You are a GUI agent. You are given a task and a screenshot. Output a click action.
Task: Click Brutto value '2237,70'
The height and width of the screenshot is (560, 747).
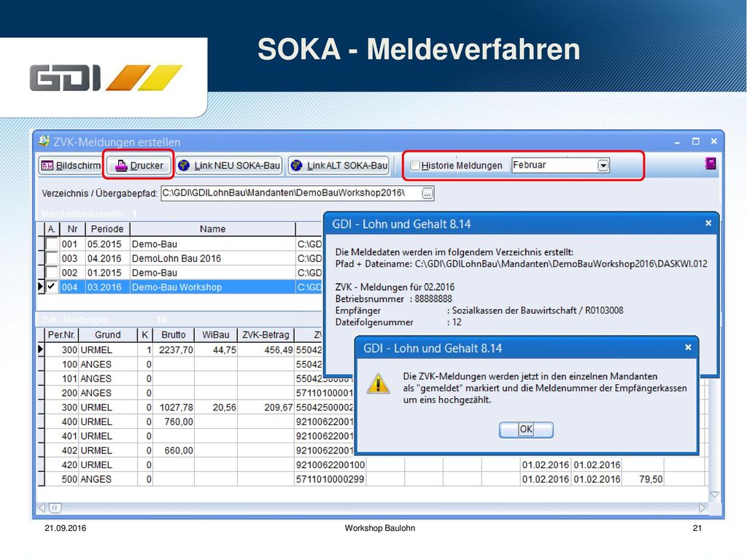click(176, 350)
